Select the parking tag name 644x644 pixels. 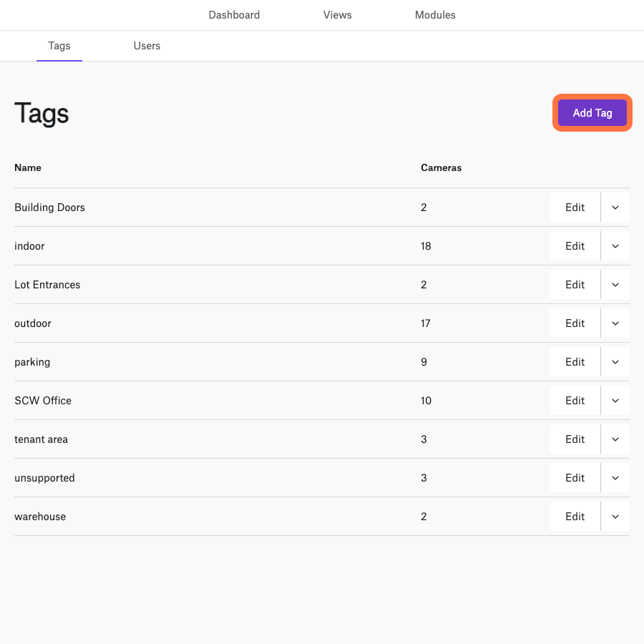[32, 362]
